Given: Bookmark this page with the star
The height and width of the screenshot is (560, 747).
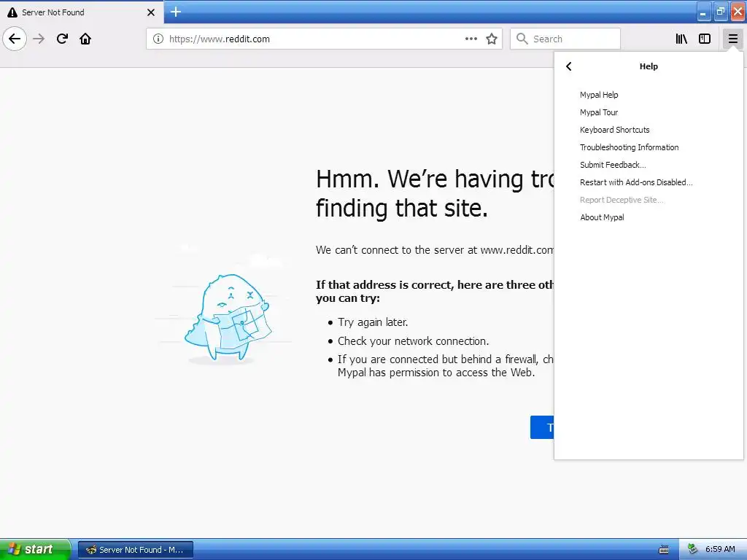Looking at the screenshot, I should (492, 39).
